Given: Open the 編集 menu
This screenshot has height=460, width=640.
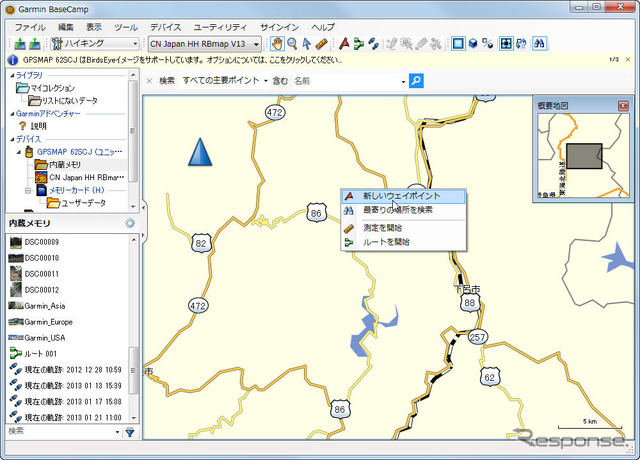Looking at the screenshot, I should coord(66,27).
